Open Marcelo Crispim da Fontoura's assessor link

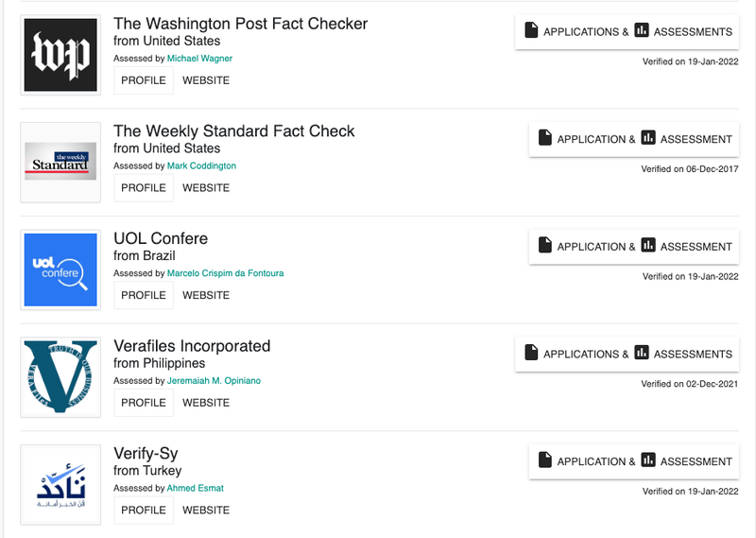click(225, 273)
